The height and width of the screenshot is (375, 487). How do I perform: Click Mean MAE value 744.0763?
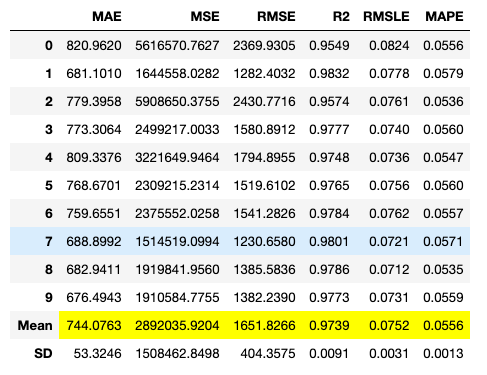[x=94, y=325]
